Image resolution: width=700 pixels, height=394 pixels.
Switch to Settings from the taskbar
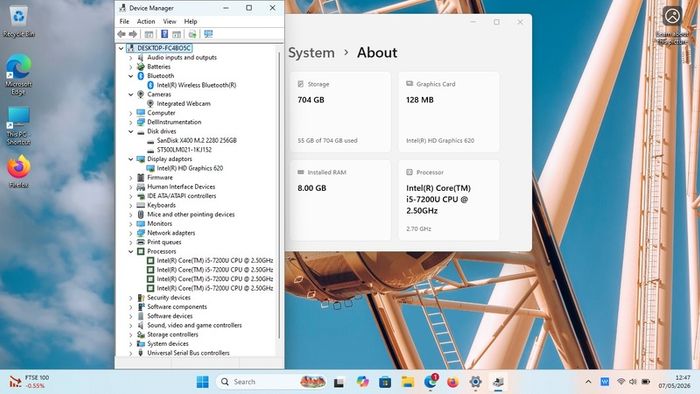pyautogui.click(x=475, y=382)
